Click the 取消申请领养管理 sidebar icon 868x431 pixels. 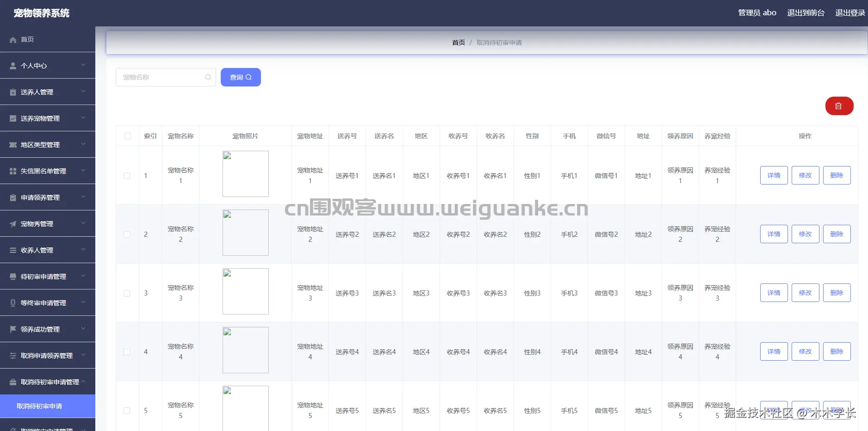click(x=13, y=356)
